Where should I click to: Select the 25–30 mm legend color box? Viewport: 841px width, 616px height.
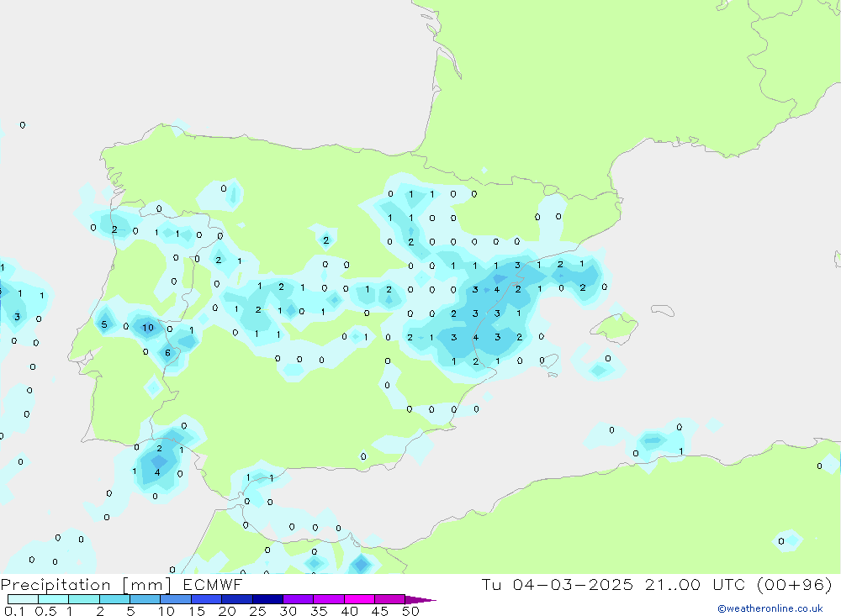point(267,599)
